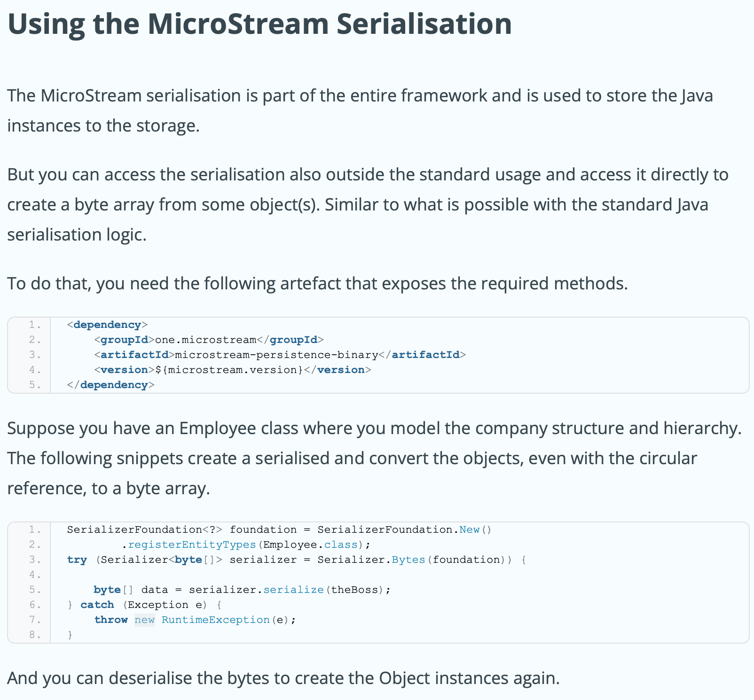This screenshot has width=754, height=700.
Task: Click theBoss argument in the serialize call
Action: (x=354, y=590)
